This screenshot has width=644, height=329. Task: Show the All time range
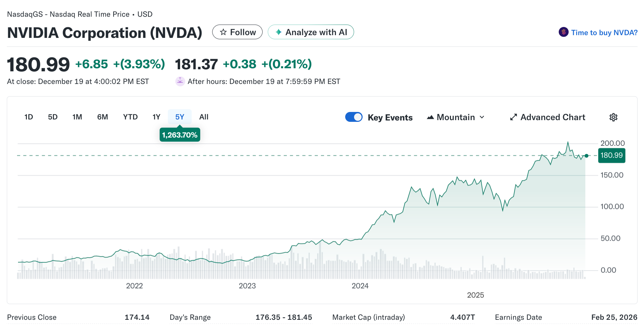[x=204, y=117]
